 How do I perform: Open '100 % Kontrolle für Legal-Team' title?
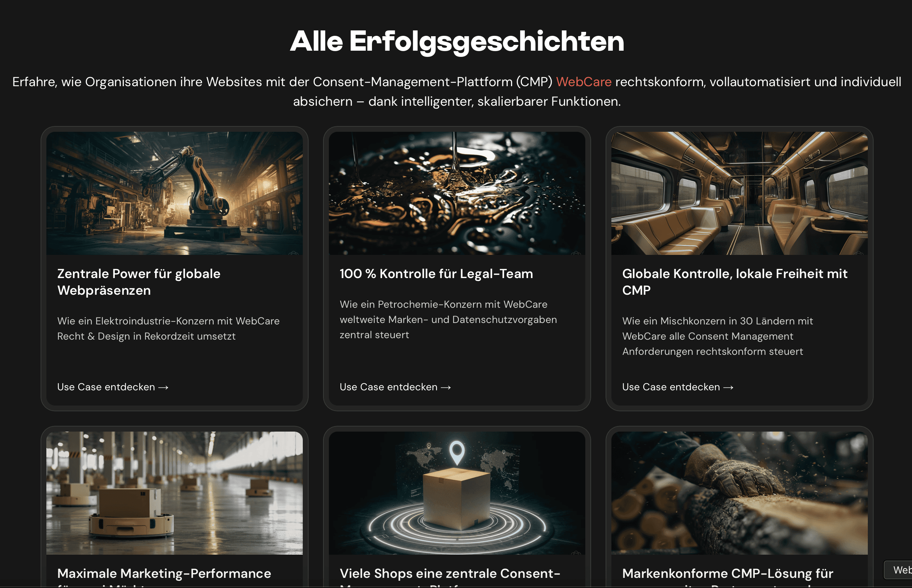pos(436,274)
